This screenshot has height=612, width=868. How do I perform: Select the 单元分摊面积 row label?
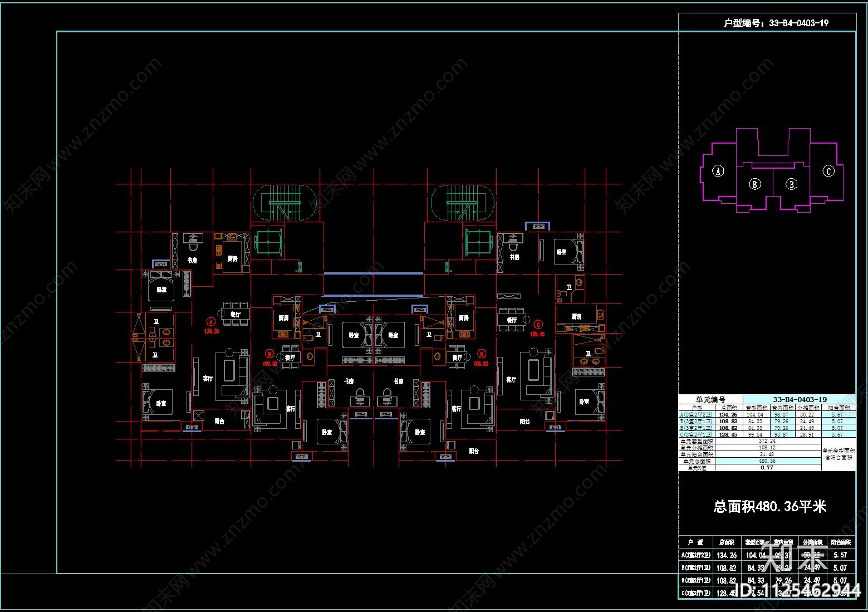point(697,447)
